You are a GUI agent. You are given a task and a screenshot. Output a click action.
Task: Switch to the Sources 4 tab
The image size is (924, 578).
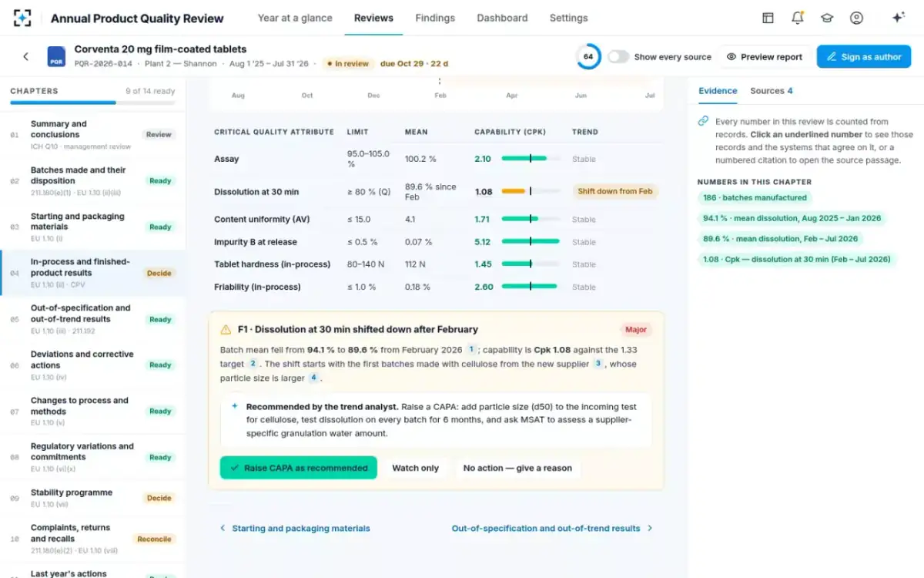tap(771, 91)
